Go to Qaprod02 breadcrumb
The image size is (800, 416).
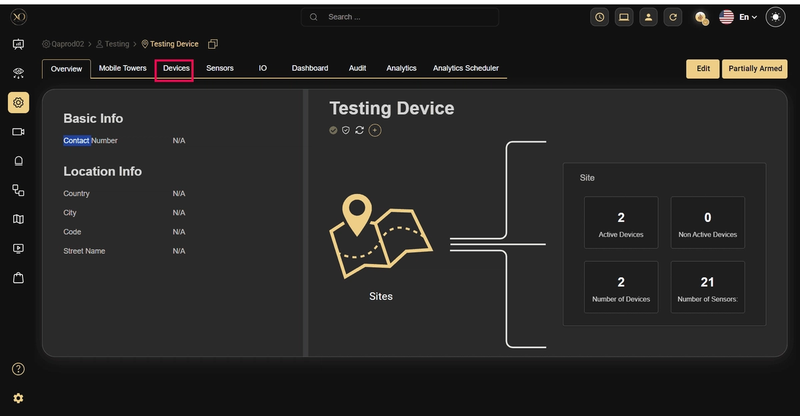pos(63,44)
